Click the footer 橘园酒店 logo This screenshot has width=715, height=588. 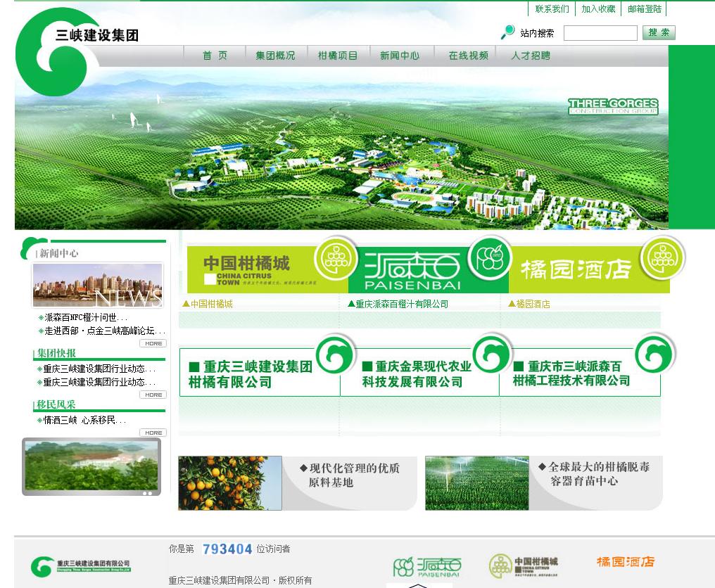pyautogui.click(x=625, y=562)
